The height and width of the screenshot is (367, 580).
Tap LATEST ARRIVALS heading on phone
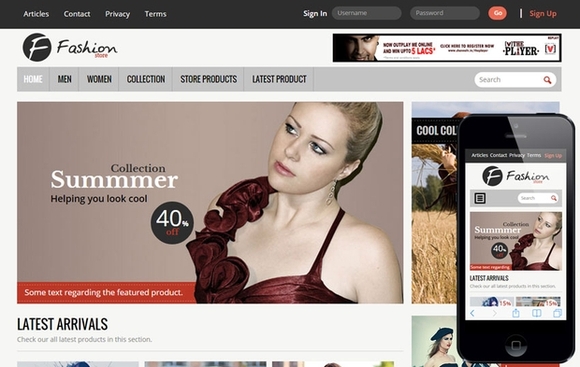coord(489,278)
